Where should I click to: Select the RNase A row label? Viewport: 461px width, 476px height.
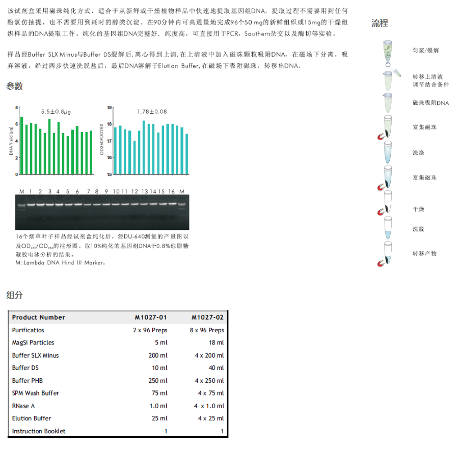tap(23, 406)
